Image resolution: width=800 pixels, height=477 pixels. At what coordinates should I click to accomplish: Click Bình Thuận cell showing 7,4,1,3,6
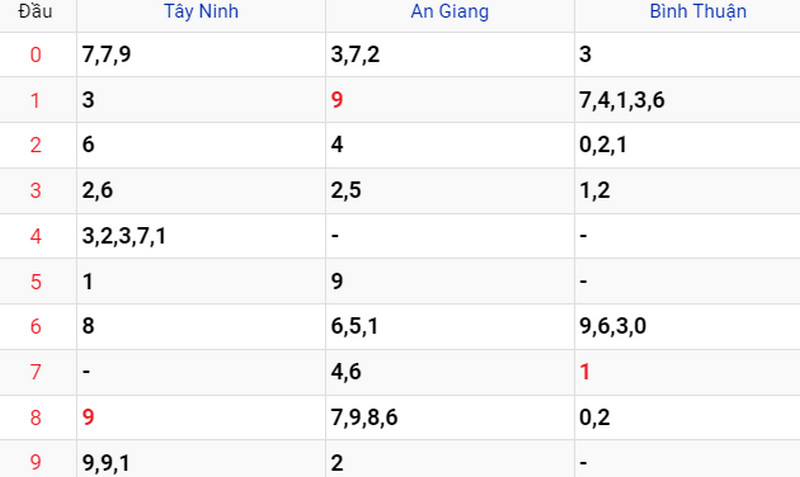(x=622, y=100)
